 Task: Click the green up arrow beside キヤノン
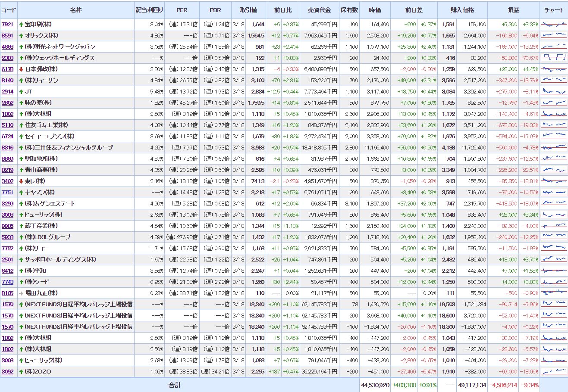tap(21, 192)
